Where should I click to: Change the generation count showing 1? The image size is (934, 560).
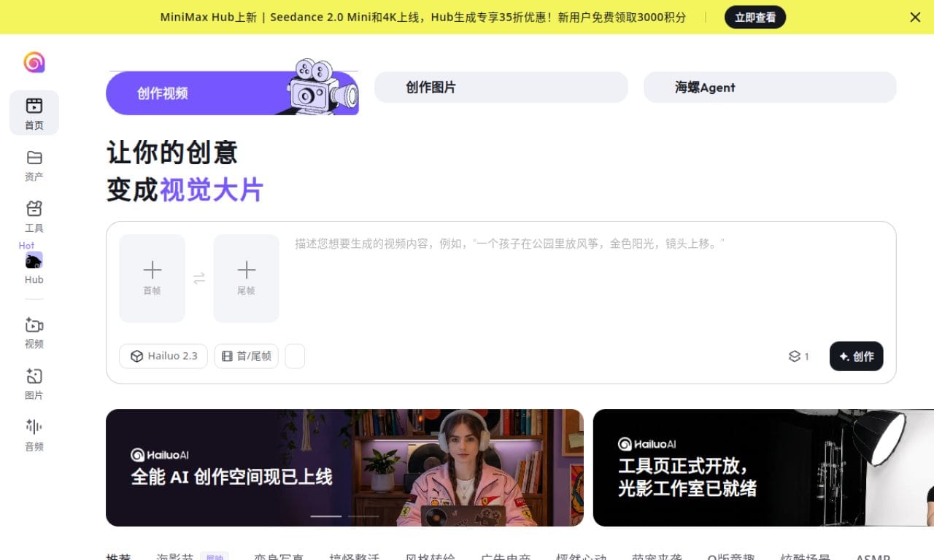[x=799, y=356]
